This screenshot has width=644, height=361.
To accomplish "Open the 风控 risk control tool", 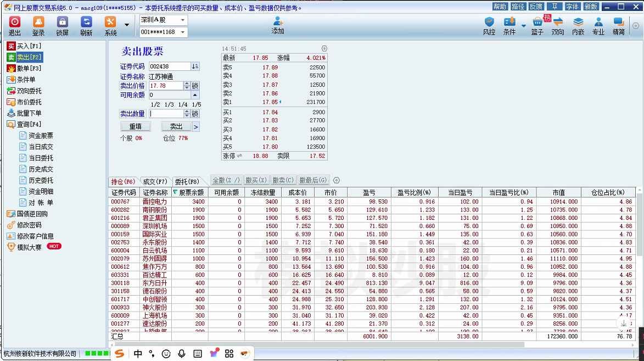I will (489, 25).
